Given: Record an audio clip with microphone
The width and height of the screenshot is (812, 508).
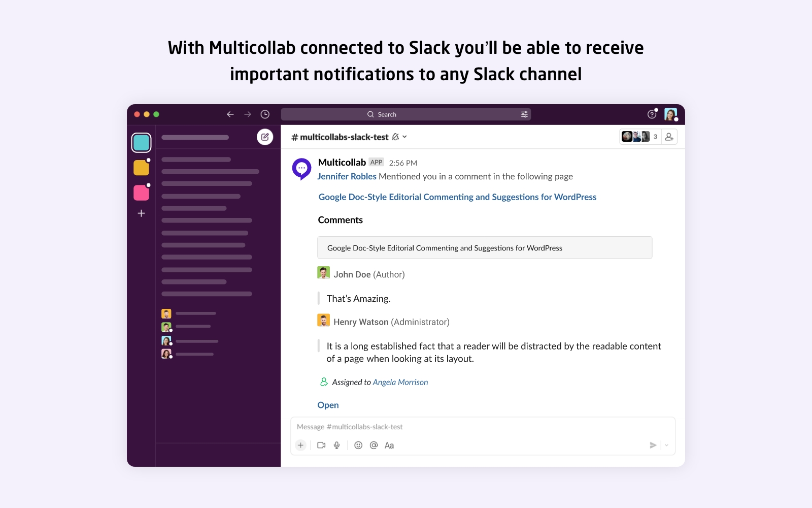Looking at the screenshot, I should pyautogui.click(x=336, y=445).
